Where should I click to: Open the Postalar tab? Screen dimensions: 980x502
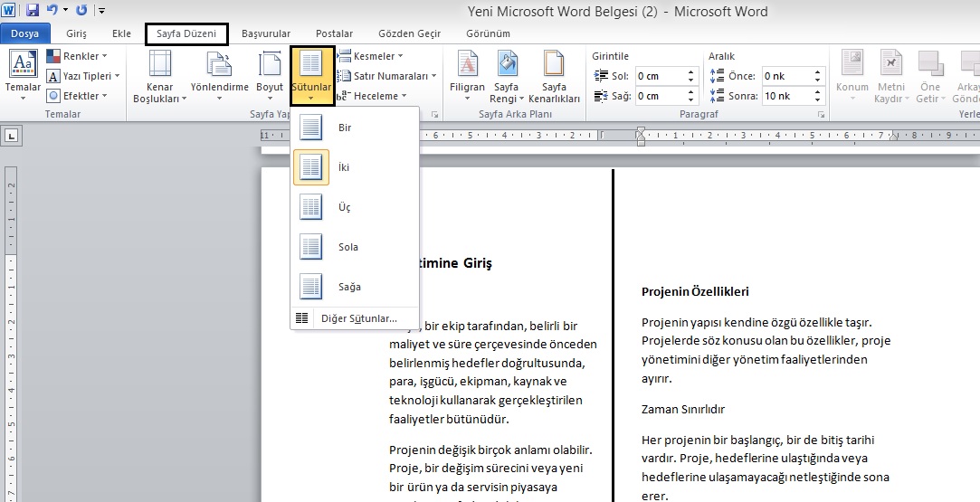click(335, 33)
